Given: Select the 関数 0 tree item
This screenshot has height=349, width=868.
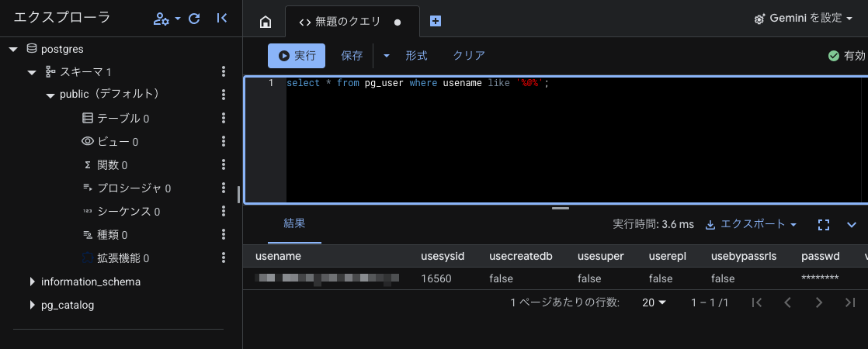Looking at the screenshot, I should (x=105, y=165).
